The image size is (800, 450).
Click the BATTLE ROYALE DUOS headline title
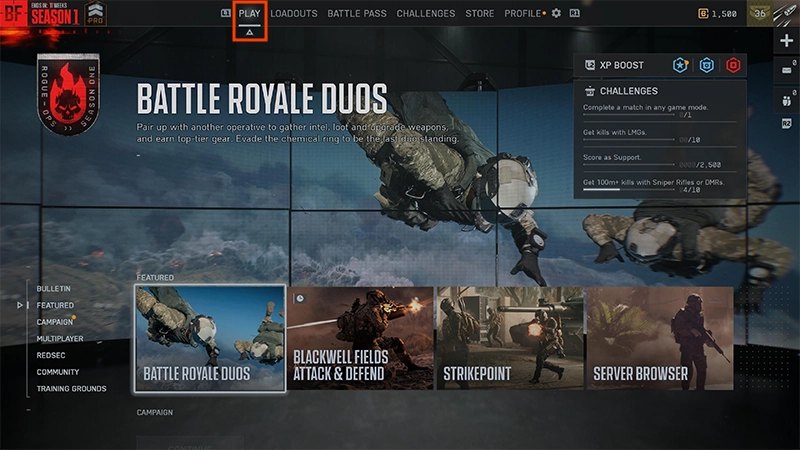pyautogui.click(x=262, y=99)
